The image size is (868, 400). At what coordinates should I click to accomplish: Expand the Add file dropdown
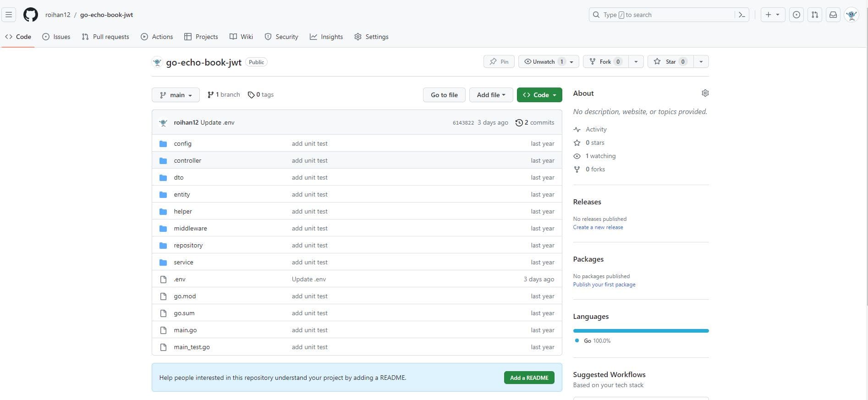tap(491, 95)
